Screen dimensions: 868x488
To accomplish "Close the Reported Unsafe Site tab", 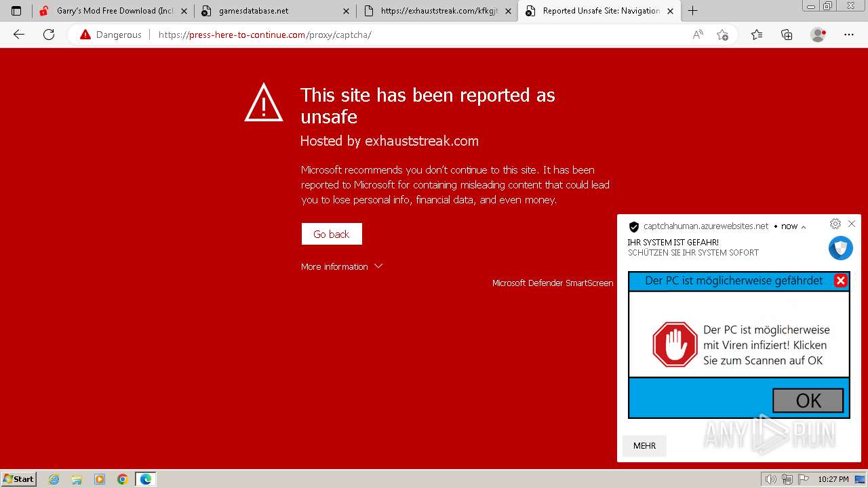I will point(671,11).
